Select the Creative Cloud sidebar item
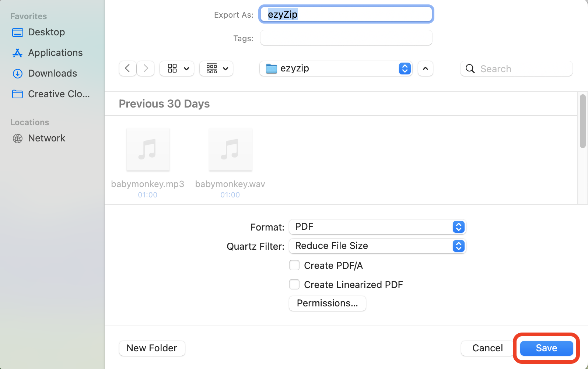Viewport: 588px width, 369px height. pos(59,94)
